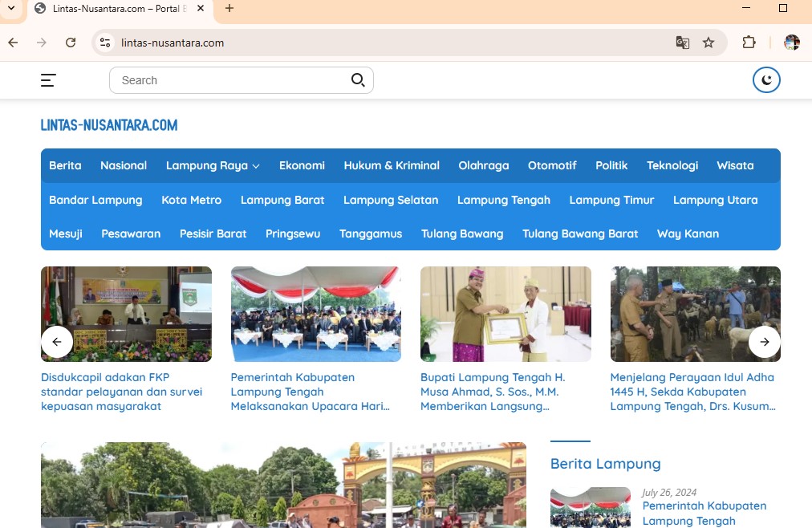Click the goat market thumbnail
The height and width of the screenshot is (528, 812).
coord(696,314)
